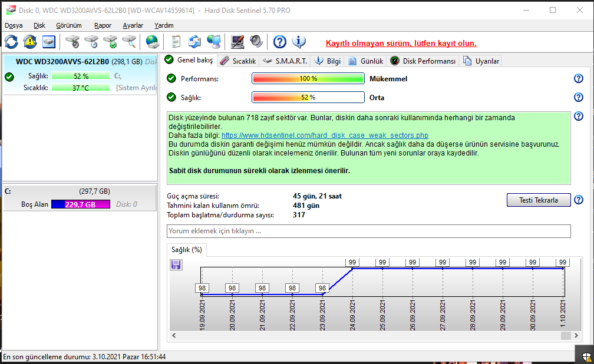Click the globe with monitor icon
The height and width of the screenshot is (364, 594).
pyautogui.click(x=214, y=42)
